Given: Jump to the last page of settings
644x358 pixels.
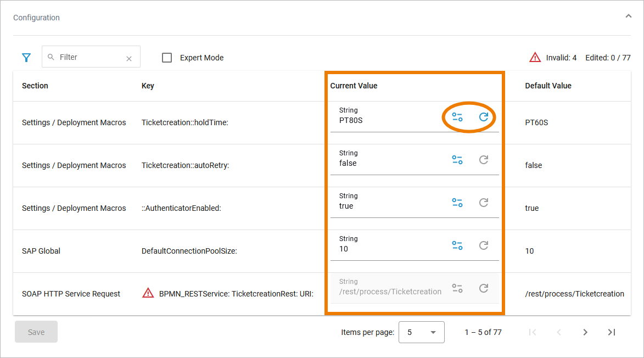Looking at the screenshot, I should coord(612,332).
